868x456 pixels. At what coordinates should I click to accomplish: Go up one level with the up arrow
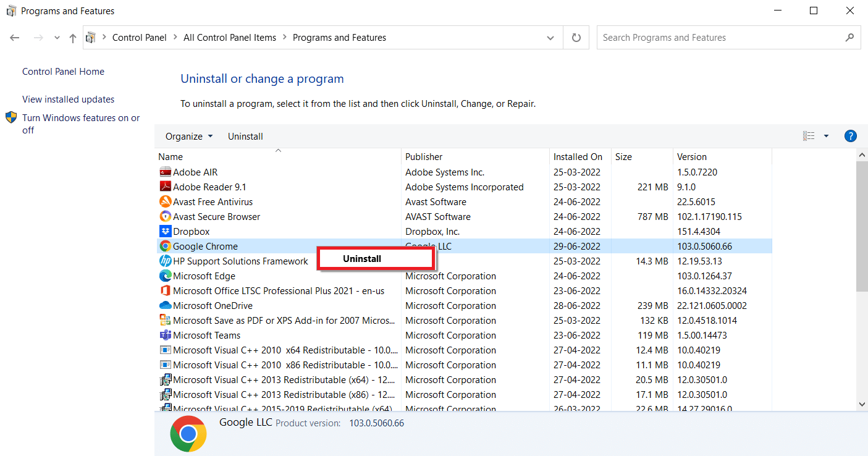[73, 38]
